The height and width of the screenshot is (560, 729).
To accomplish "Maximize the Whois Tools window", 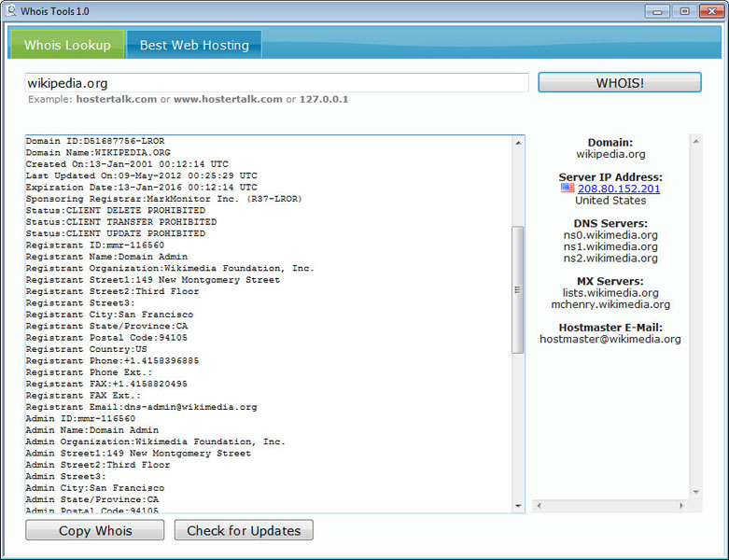I will coord(684,11).
